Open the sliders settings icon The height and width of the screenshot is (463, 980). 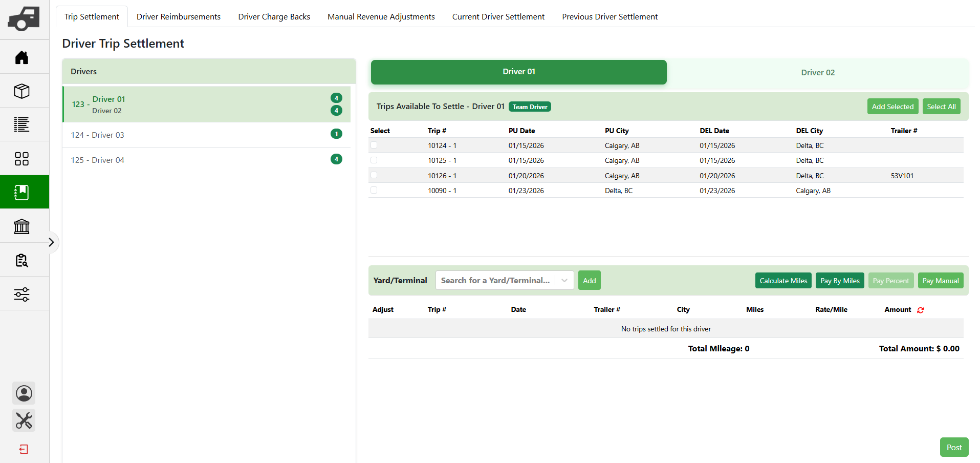(x=21, y=294)
